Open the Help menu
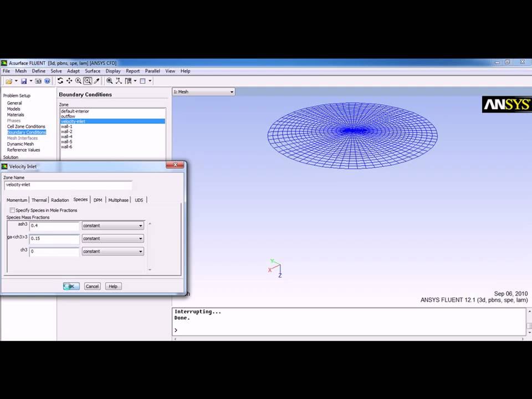Screen dimensions: 532x399 pyautogui.click(x=185, y=71)
